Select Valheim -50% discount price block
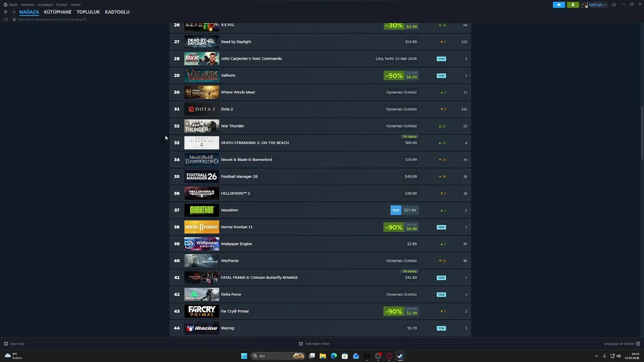 click(401, 75)
